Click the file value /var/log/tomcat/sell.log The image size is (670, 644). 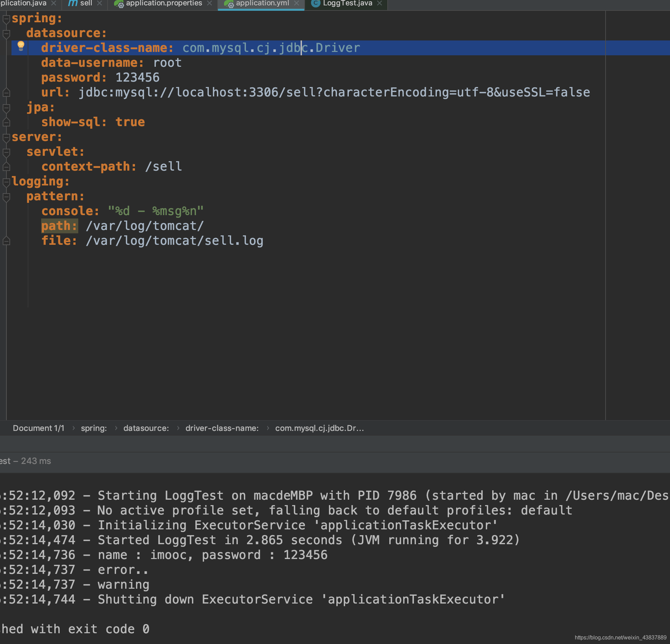pyautogui.click(x=174, y=241)
